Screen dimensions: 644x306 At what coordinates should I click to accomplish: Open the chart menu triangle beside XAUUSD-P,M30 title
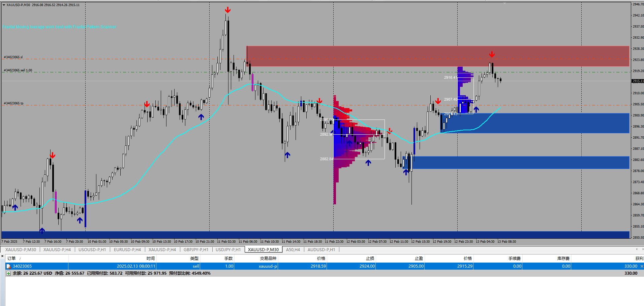[4, 5]
